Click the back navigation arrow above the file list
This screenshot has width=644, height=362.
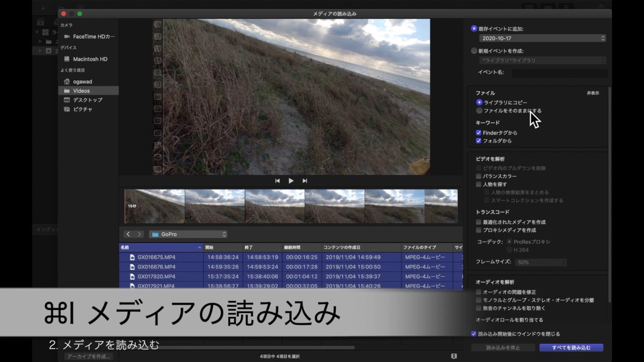pyautogui.click(x=128, y=234)
